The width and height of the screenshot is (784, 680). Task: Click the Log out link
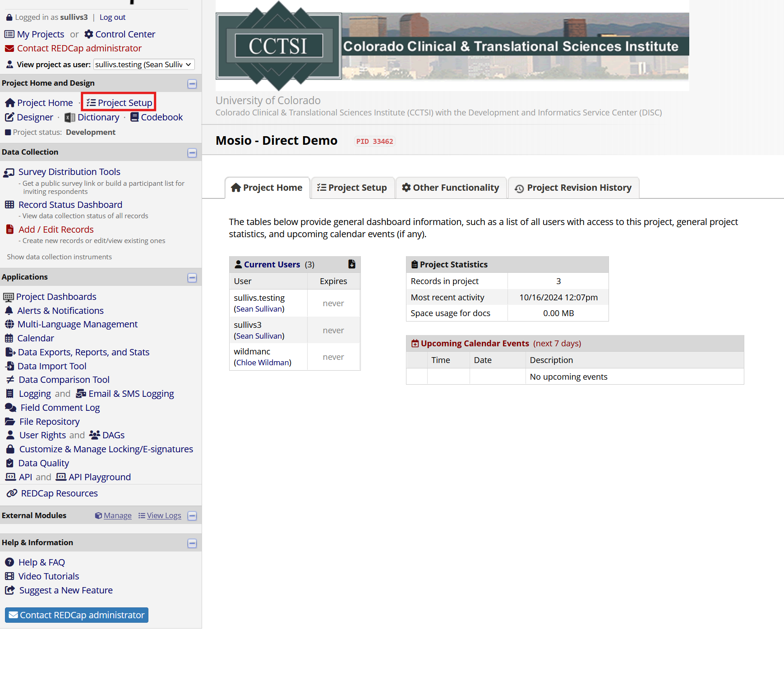(112, 17)
